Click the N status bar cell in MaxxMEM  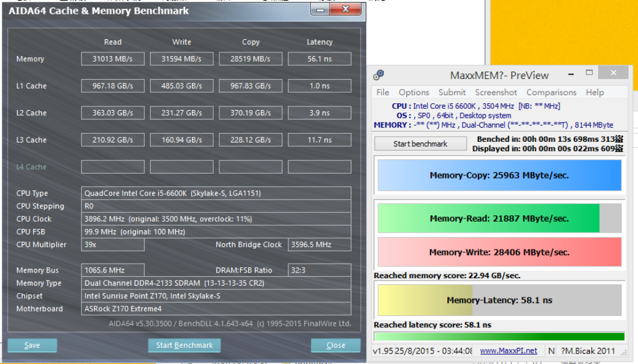pos(551,350)
